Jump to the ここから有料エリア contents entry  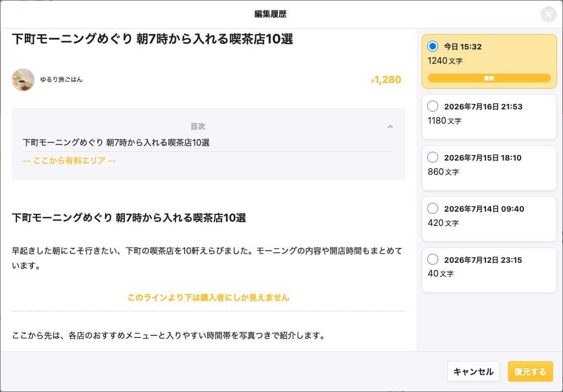pyautogui.click(x=69, y=161)
